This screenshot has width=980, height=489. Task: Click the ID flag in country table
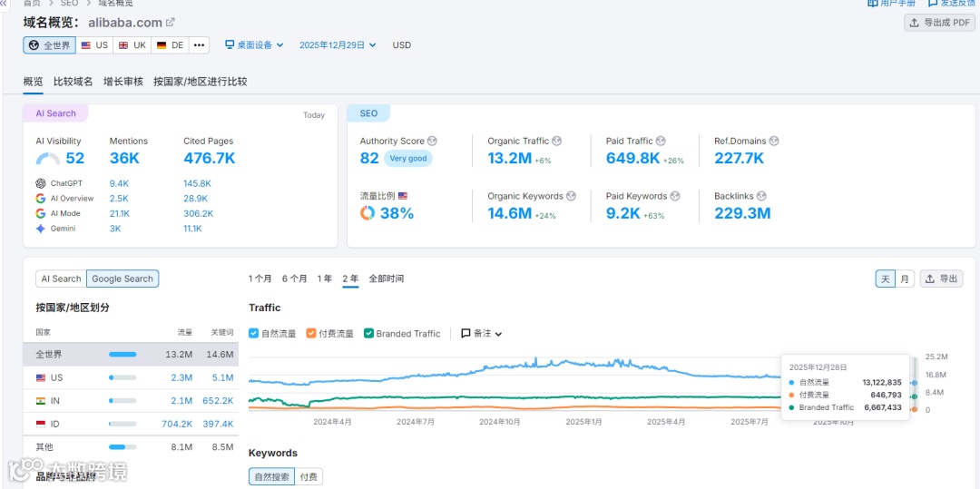coord(41,424)
